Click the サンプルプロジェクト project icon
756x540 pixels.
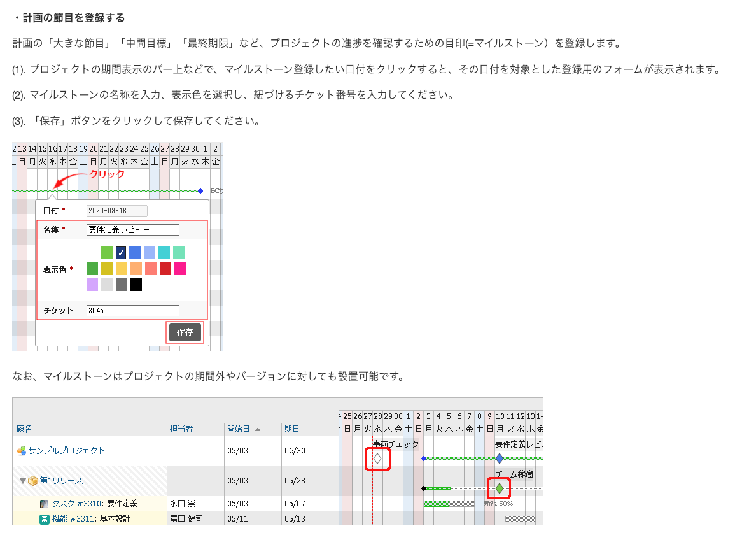pos(22,451)
